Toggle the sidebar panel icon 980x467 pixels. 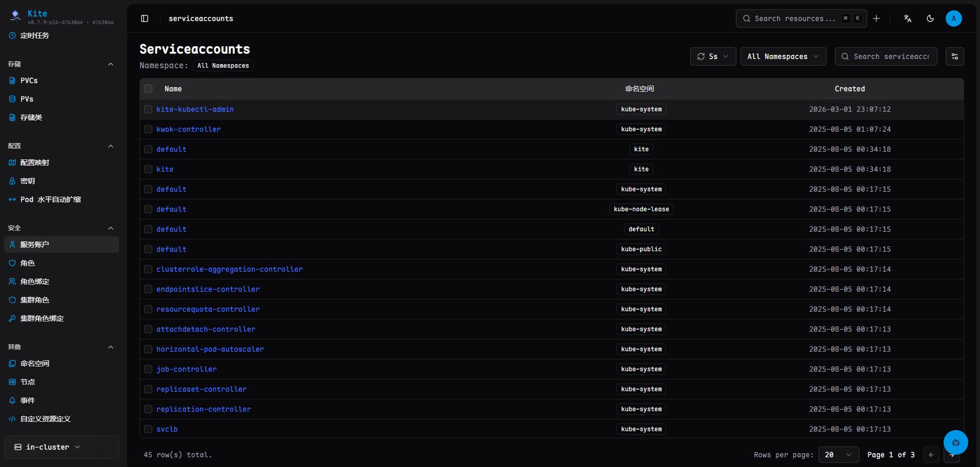pyautogui.click(x=145, y=18)
